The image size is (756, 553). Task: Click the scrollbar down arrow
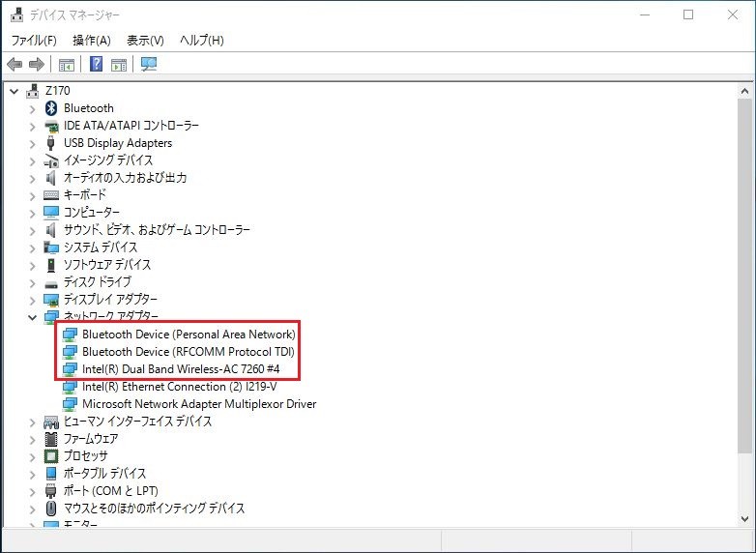tap(744, 519)
